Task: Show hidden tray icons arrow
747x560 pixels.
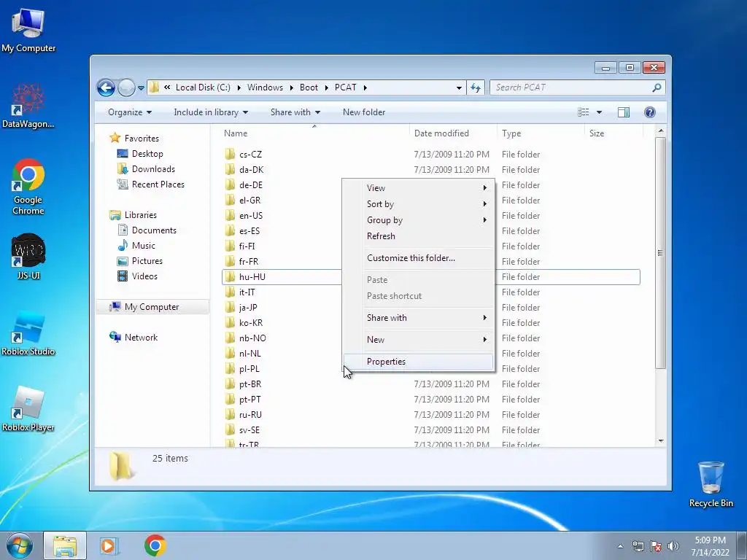Action: [x=620, y=546]
